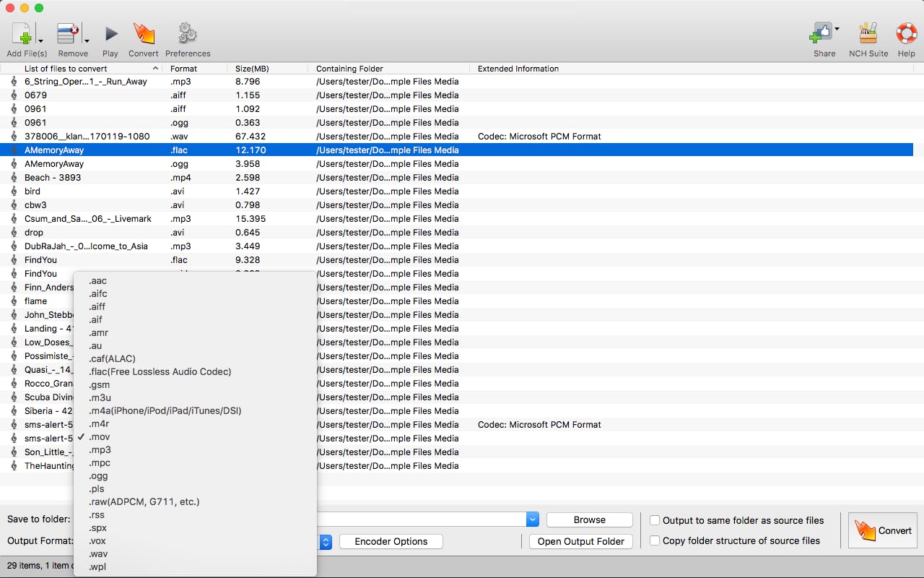Open the Save to folder dropdown arrow

point(533,519)
